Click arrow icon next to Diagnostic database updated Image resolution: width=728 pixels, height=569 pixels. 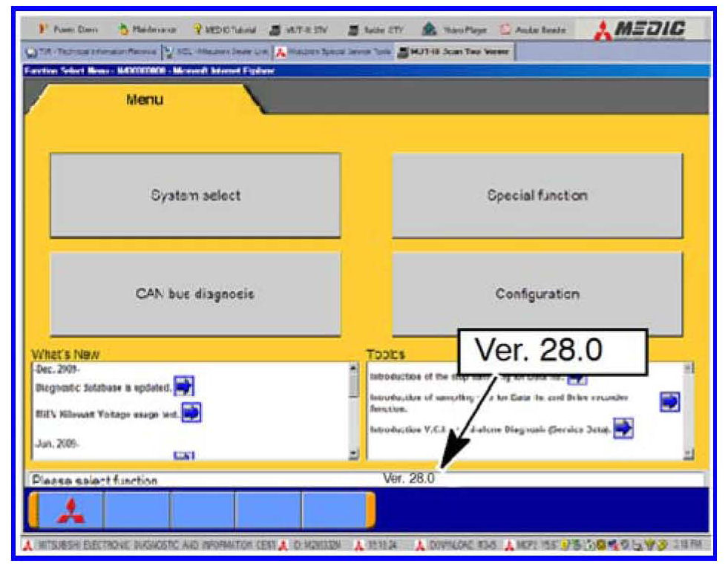coord(184,386)
